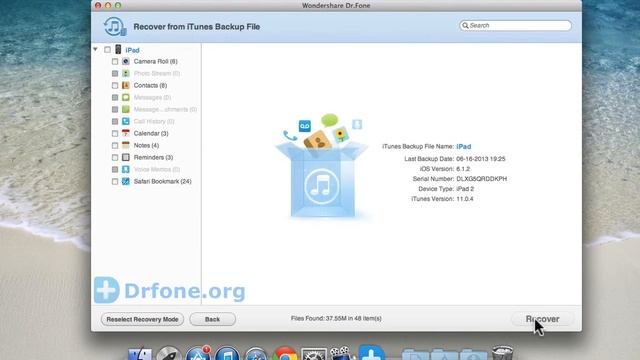Click into the Search field
640x360 pixels.
coord(515,25)
